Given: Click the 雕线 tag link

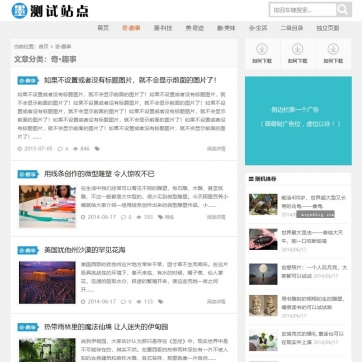Looking at the screenshot, I should [x=169, y=217].
